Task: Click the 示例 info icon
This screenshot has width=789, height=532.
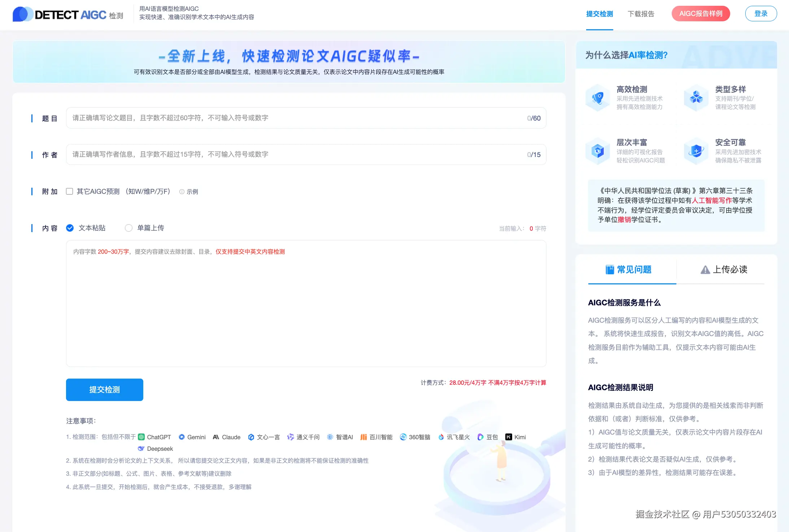Action: tap(182, 192)
